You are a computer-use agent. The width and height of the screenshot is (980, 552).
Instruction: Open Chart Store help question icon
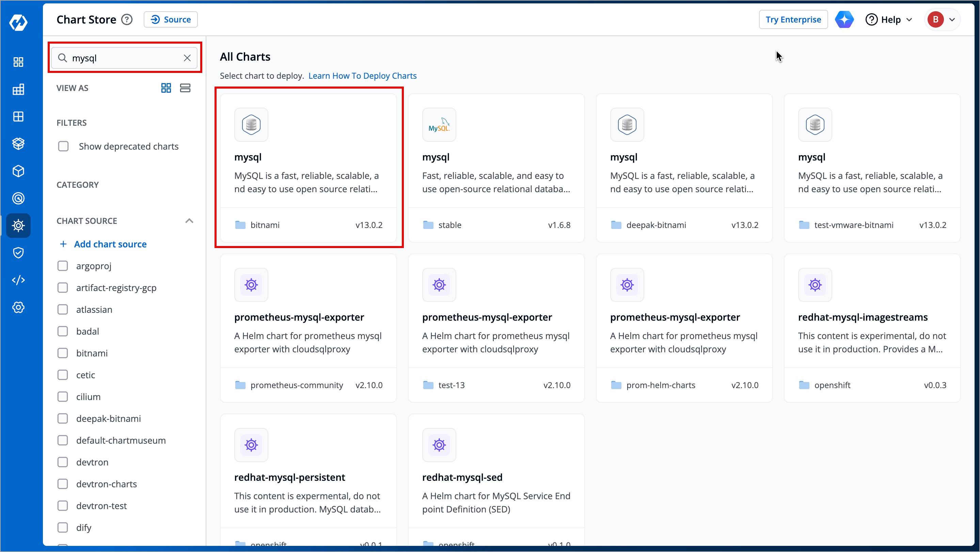(x=127, y=19)
